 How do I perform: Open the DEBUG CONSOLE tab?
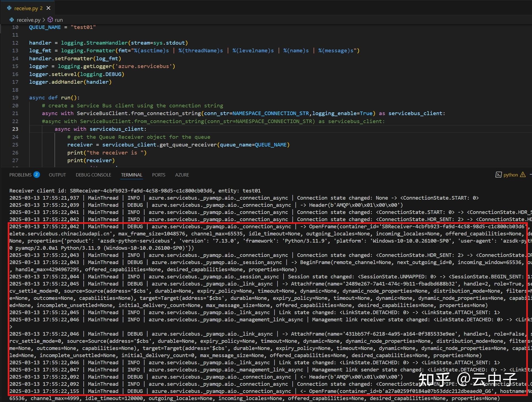(x=93, y=175)
